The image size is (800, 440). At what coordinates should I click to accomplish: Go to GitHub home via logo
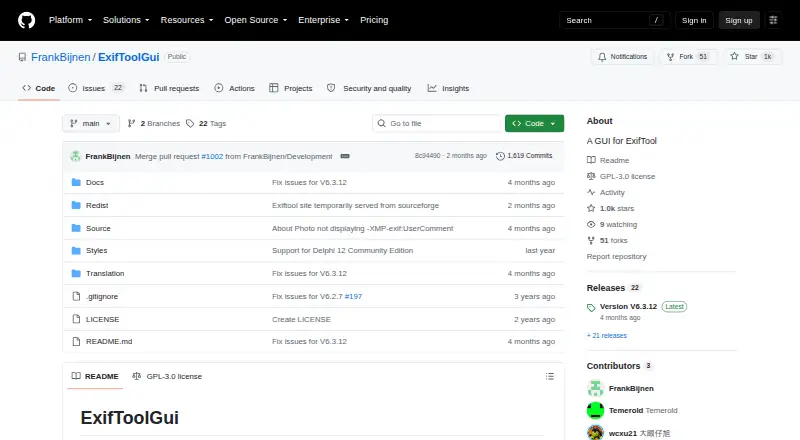pos(27,20)
